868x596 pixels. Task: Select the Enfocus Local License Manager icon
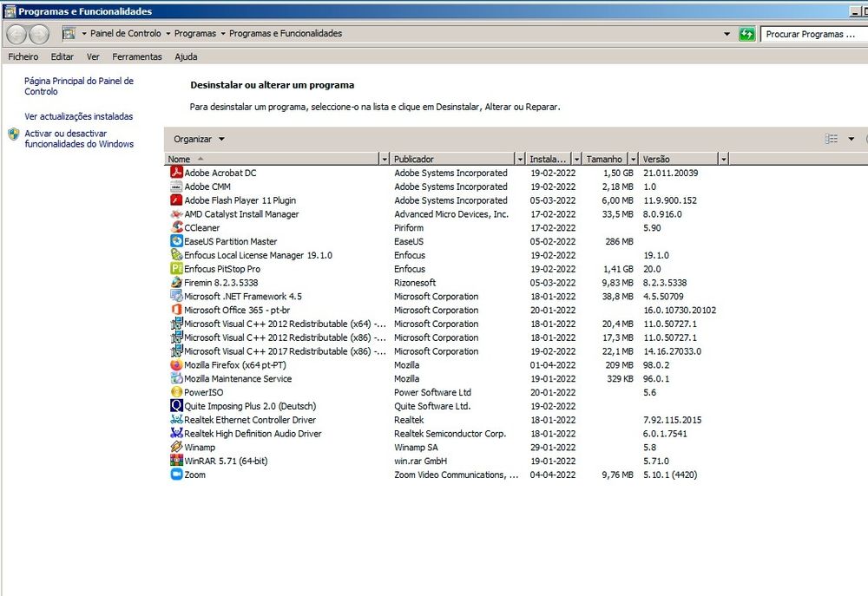tap(176, 254)
